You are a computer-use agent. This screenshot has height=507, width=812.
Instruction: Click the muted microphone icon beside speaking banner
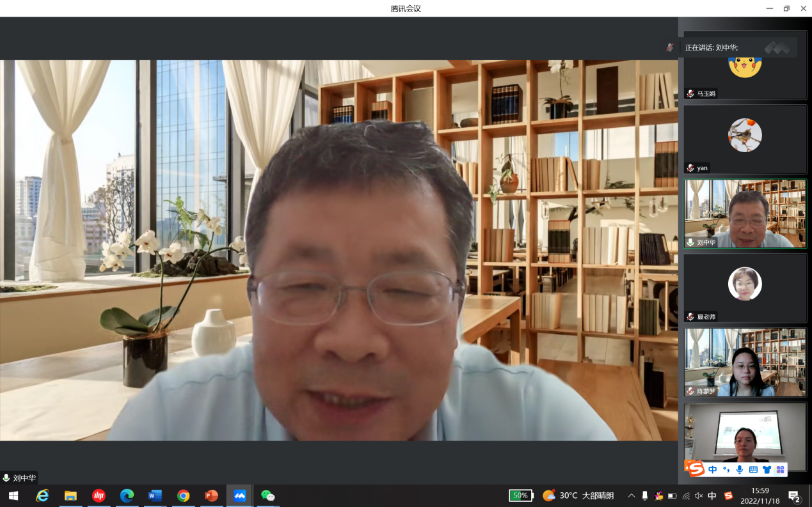[x=670, y=47]
